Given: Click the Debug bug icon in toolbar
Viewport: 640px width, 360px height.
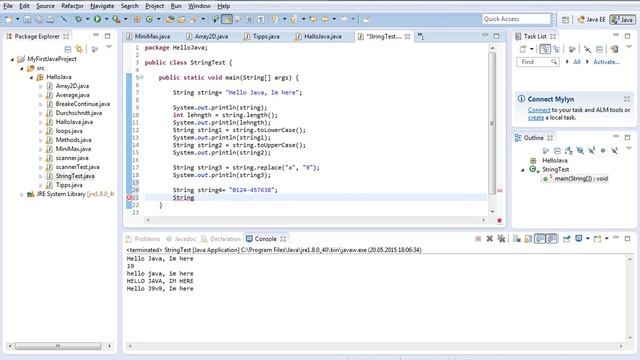Looking at the screenshot, I should (78, 19).
